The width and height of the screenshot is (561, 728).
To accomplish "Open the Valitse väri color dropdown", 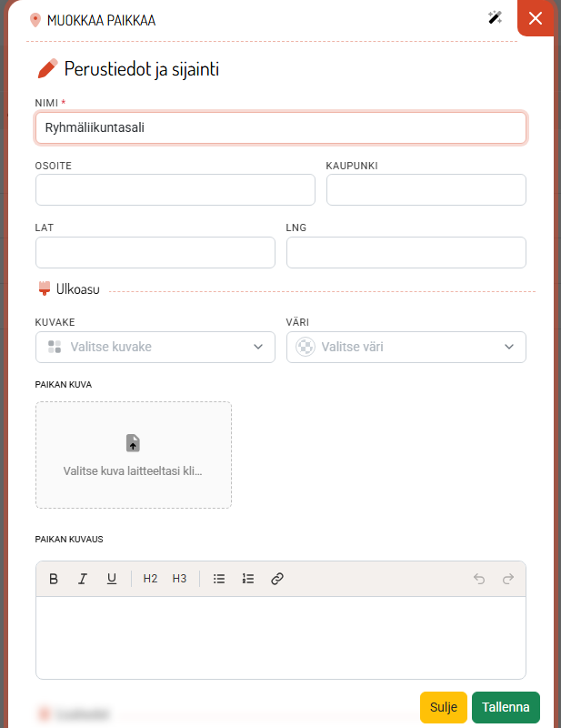I will click(406, 347).
